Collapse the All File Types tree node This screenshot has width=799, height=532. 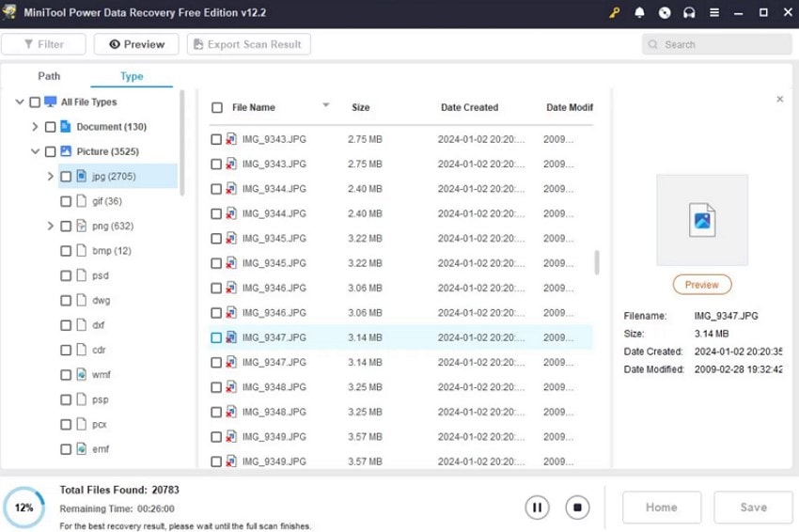(20, 102)
